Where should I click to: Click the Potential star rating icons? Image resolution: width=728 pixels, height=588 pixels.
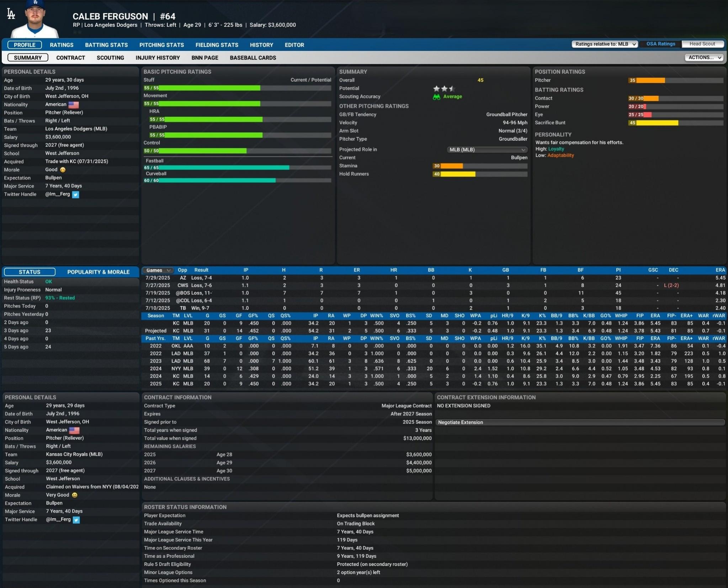pyautogui.click(x=443, y=89)
